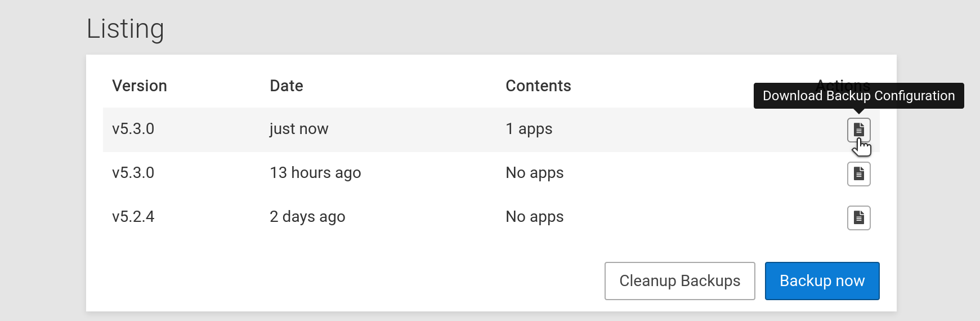Select the v5.2.4 version cell
The image size is (980, 321).
point(133,217)
